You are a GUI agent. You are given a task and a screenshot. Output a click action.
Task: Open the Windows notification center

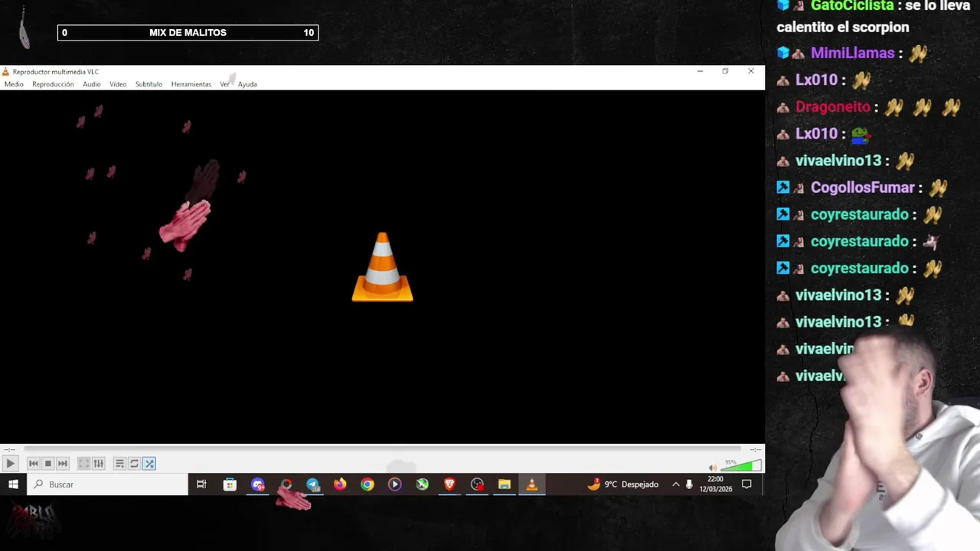[746, 484]
